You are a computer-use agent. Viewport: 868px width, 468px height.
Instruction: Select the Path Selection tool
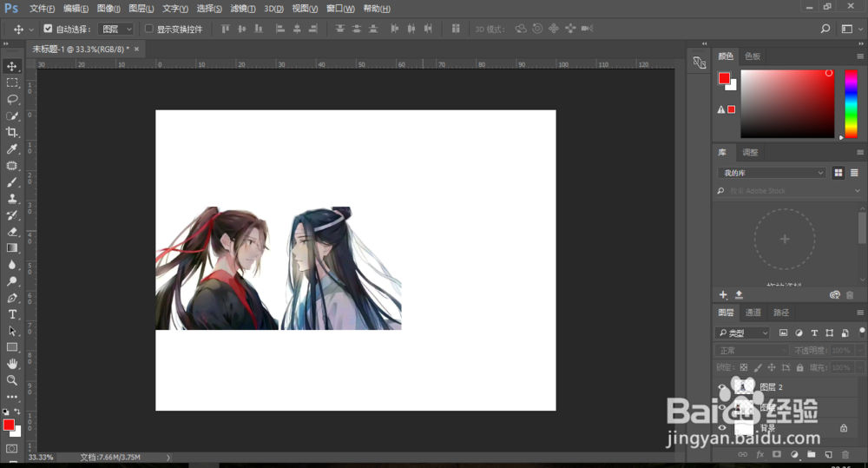coord(11,331)
